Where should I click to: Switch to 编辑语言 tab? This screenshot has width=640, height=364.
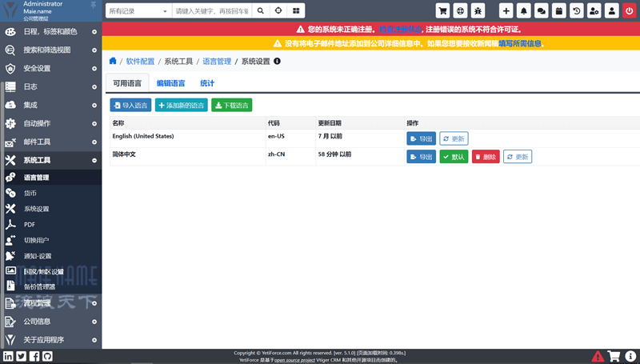coord(170,83)
